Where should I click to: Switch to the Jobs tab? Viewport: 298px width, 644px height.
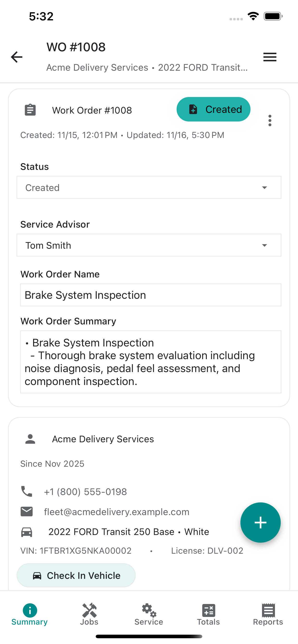(x=89, y=614)
